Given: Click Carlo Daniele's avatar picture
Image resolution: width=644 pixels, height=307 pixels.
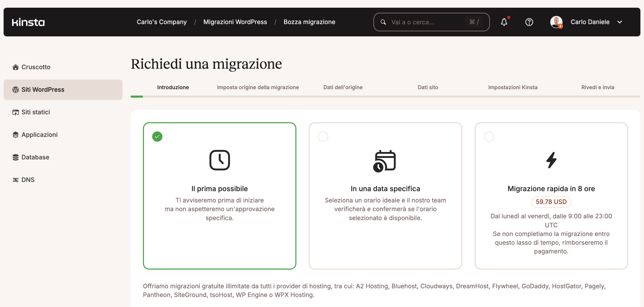Looking at the screenshot, I should pyautogui.click(x=556, y=22).
